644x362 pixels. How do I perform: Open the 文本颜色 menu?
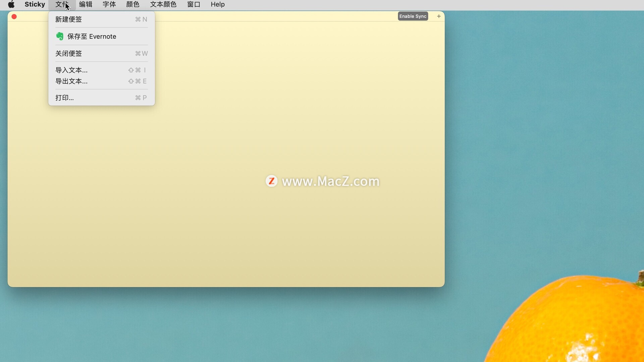pyautogui.click(x=163, y=4)
